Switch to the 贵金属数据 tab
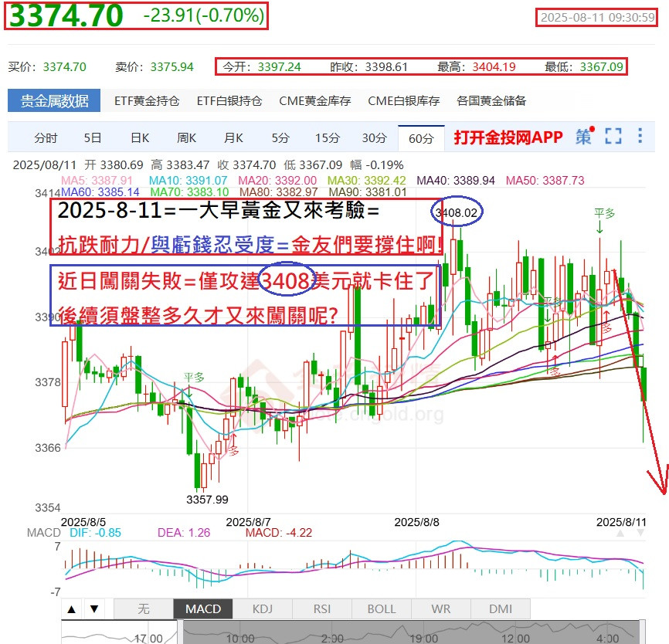The image size is (669, 644). [54, 100]
